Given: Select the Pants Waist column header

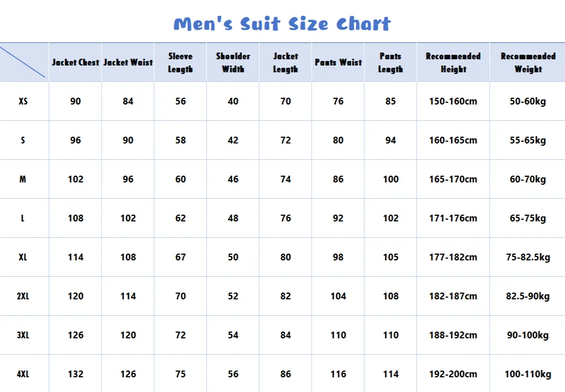Looking at the screenshot, I should click(338, 62).
